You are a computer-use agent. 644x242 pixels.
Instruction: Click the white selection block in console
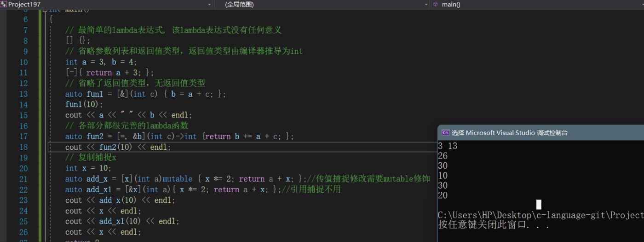pos(539,205)
